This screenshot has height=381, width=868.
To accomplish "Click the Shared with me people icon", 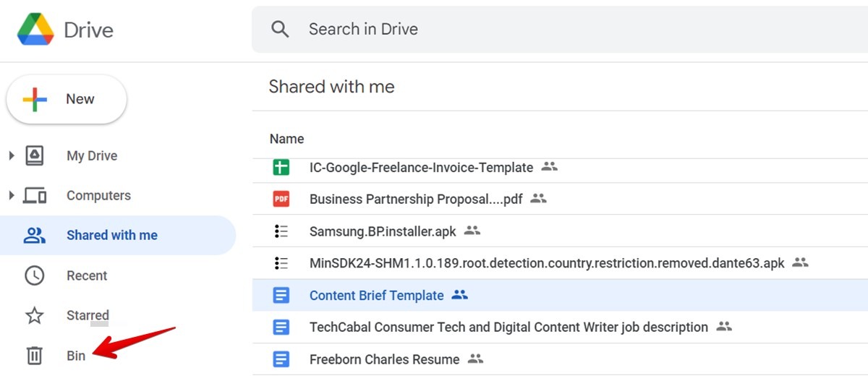I will click(35, 235).
